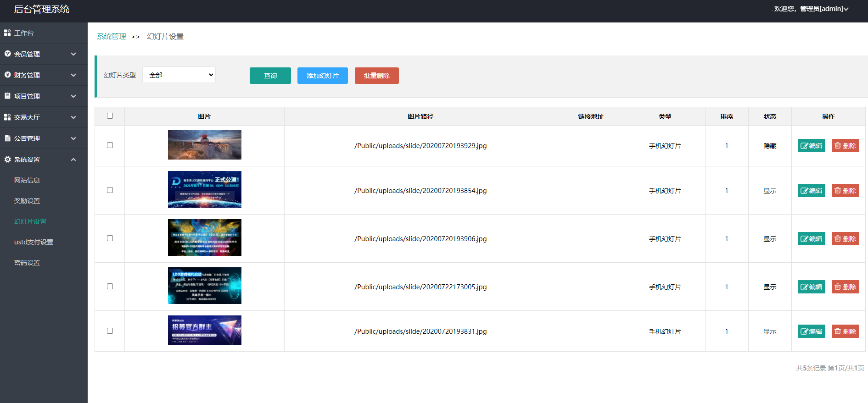Click the red 批量删除 button
This screenshot has width=868, height=403.
(376, 76)
